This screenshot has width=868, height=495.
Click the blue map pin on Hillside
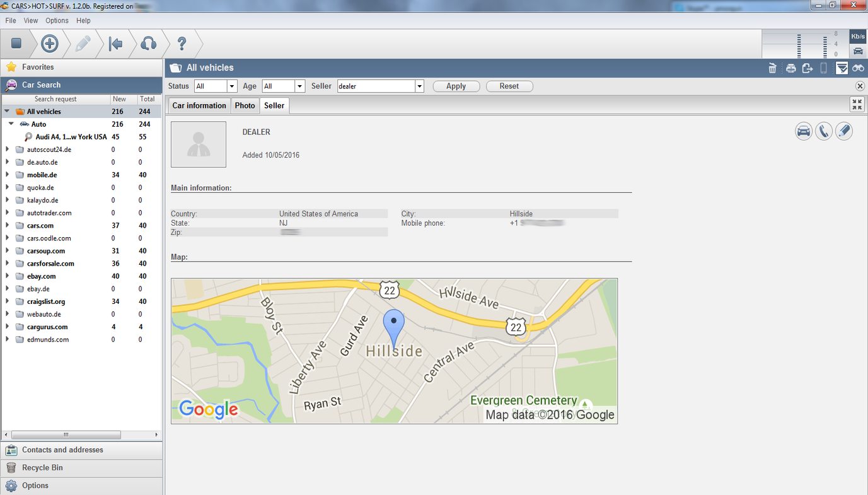pos(394,328)
